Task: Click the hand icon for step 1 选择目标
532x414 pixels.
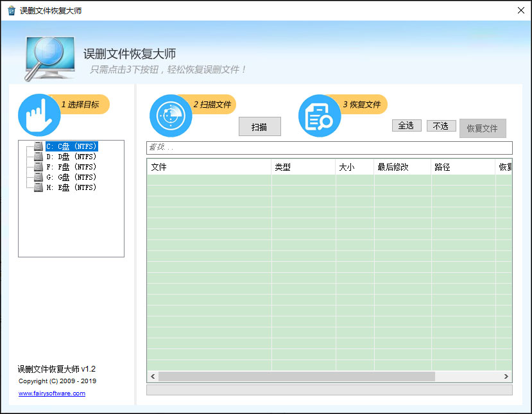Action: click(39, 115)
